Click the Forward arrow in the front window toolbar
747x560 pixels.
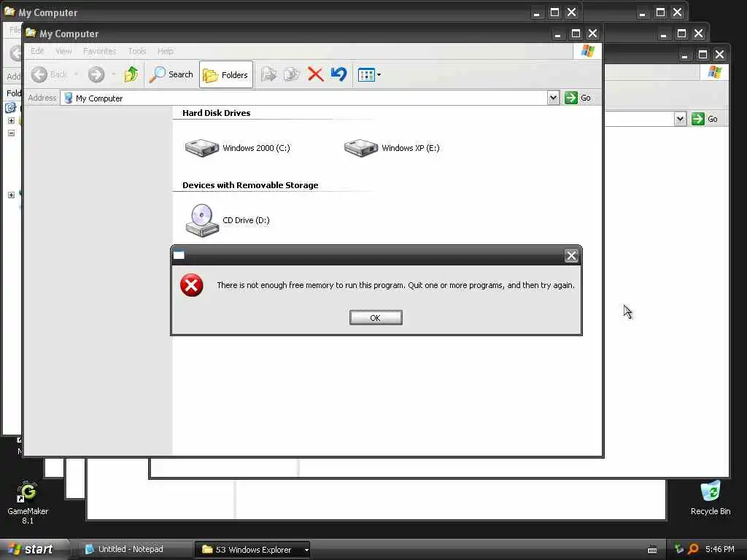click(96, 74)
